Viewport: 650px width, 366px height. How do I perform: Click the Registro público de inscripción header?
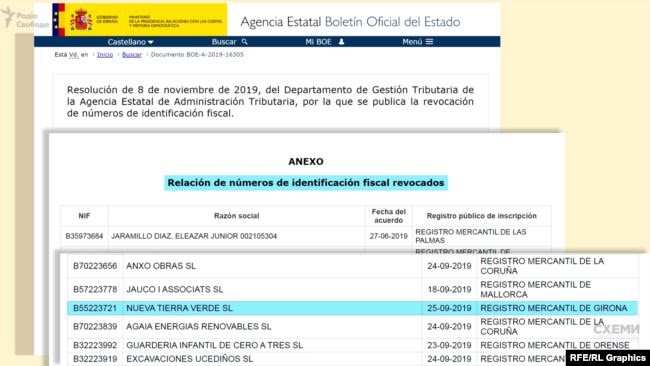pyautogui.click(x=482, y=216)
